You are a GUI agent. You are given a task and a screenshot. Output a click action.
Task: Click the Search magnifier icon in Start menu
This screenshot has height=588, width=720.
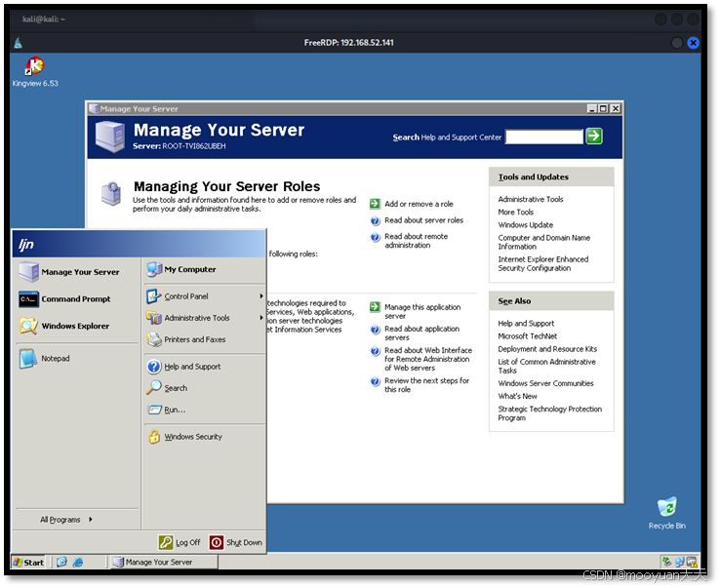click(154, 387)
